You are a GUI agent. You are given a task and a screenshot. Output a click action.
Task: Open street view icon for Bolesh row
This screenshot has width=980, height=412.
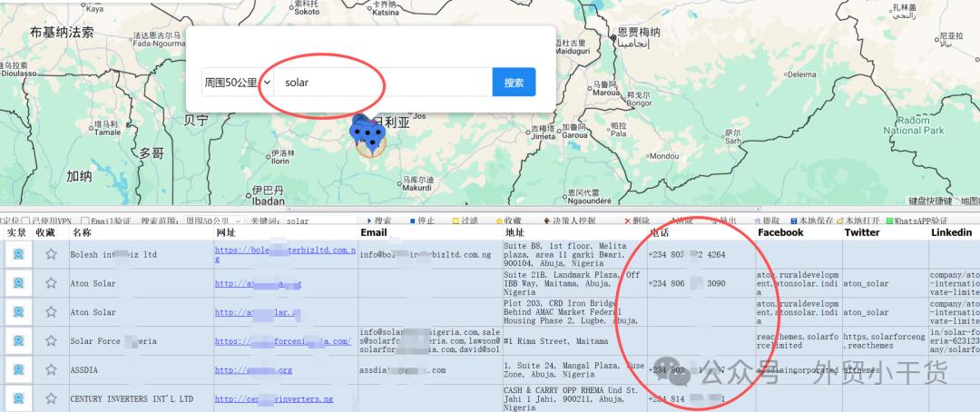coord(17,255)
